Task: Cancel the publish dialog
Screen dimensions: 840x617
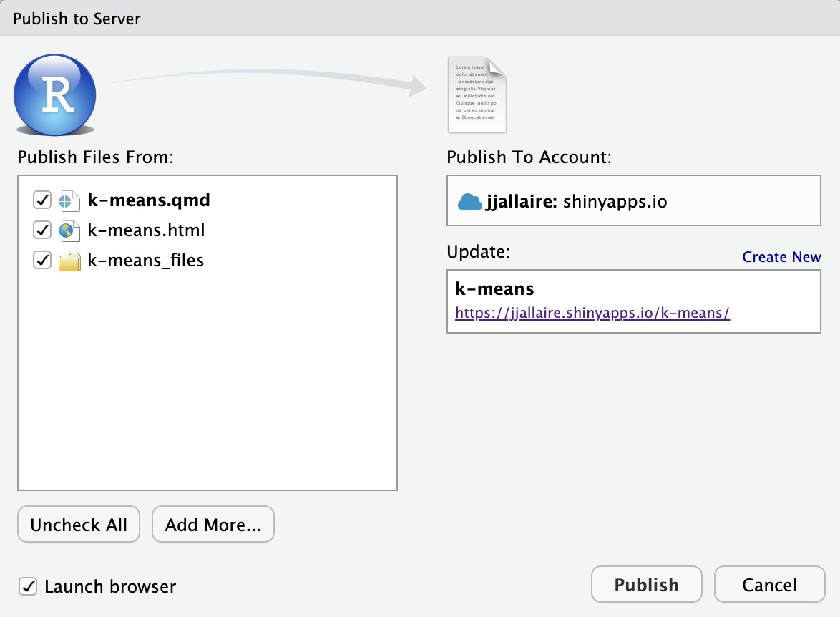Action: point(769,585)
